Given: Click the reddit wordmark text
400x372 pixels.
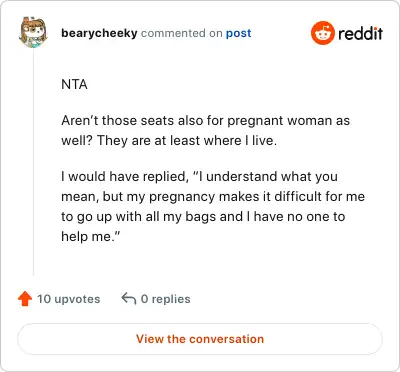Looking at the screenshot, I should tap(360, 33).
